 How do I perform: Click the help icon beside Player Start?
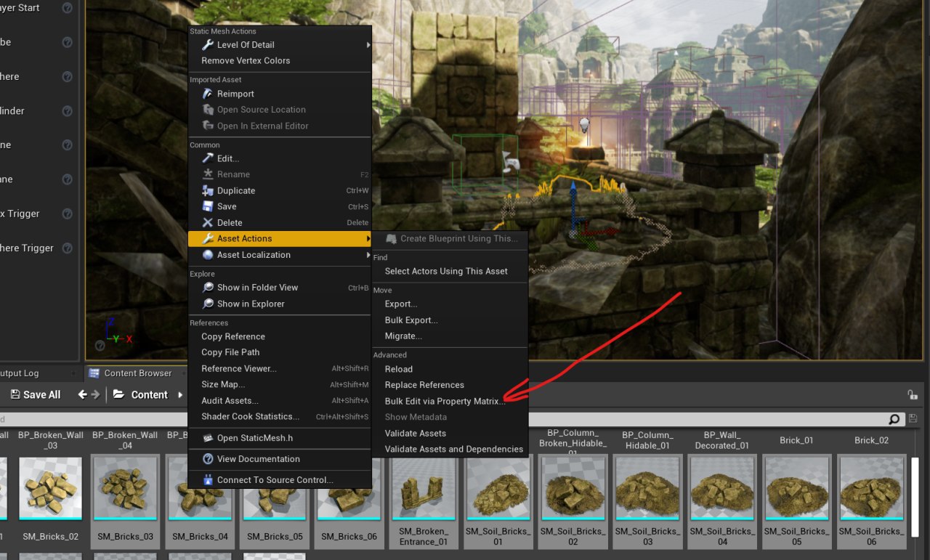[x=68, y=8]
